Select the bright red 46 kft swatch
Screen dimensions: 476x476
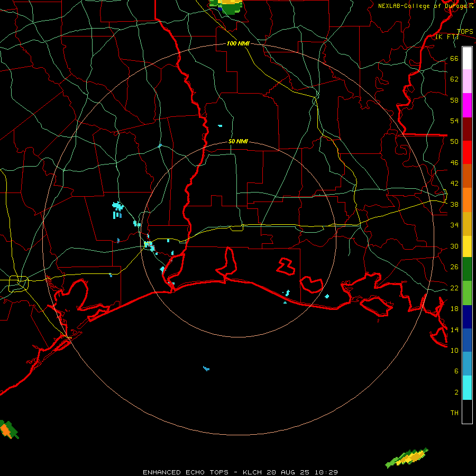pyautogui.click(x=467, y=152)
